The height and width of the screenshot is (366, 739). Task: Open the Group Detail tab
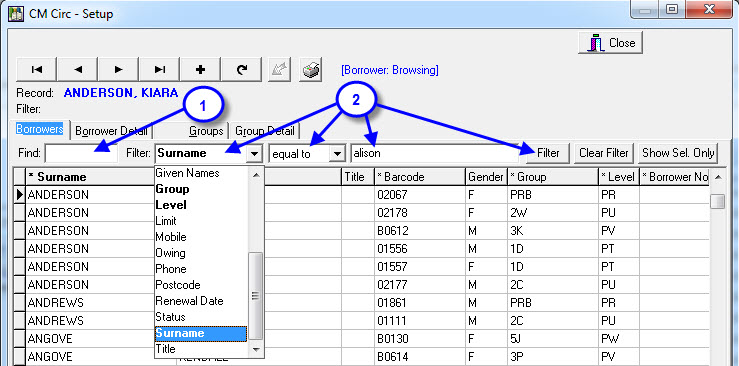coord(264,130)
